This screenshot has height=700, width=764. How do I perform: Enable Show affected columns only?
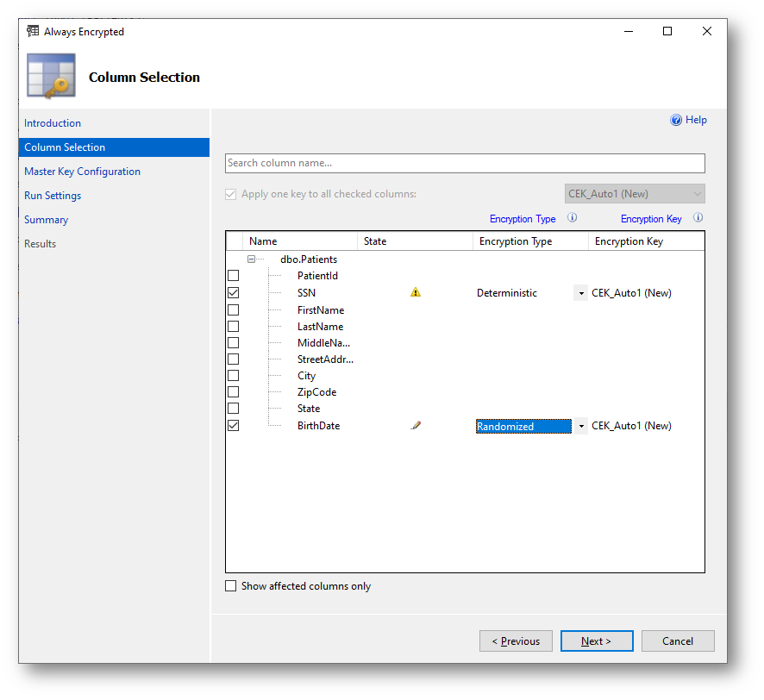pos(230,586)
